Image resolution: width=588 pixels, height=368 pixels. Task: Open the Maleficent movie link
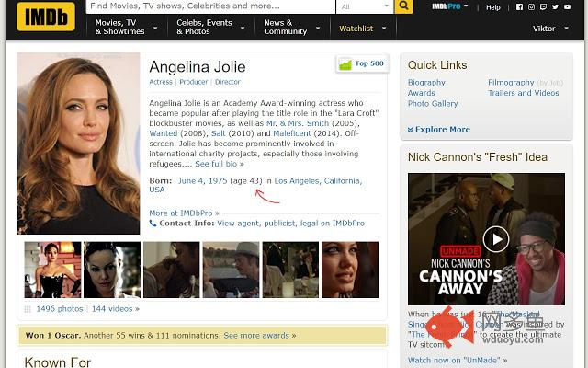[292, 133]
